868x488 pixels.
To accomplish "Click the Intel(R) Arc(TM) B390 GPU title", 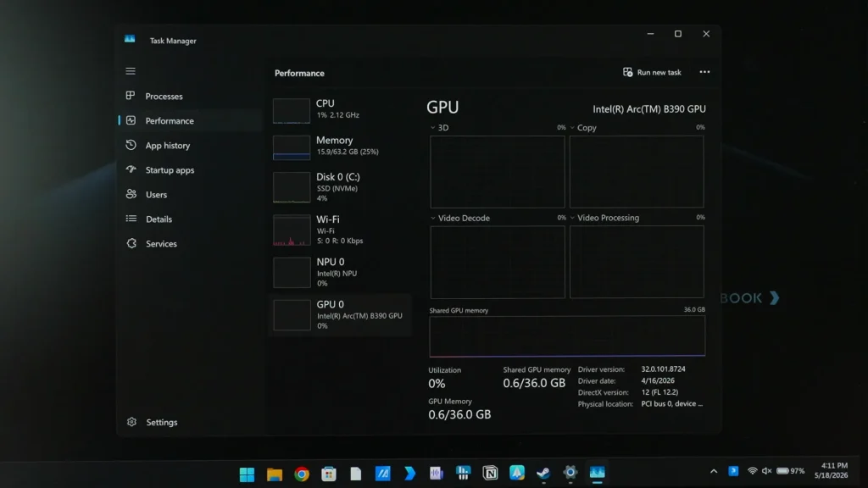I will point(649,109).
